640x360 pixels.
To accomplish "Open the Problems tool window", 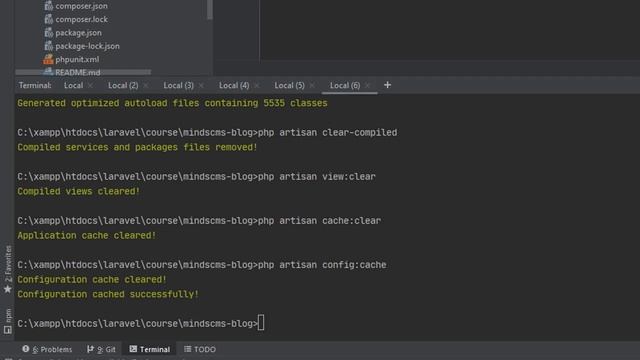I will click(x=47, y=349).
